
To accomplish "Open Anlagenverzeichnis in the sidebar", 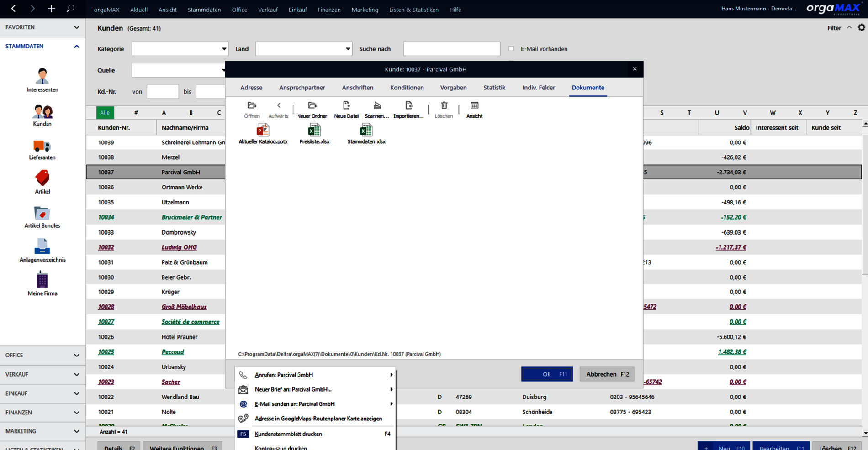I will 42,250.
